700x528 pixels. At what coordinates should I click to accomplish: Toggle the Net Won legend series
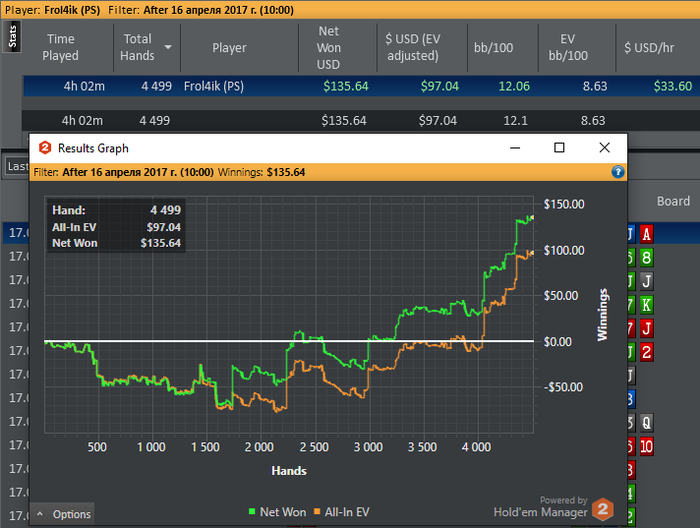(277, 512)
